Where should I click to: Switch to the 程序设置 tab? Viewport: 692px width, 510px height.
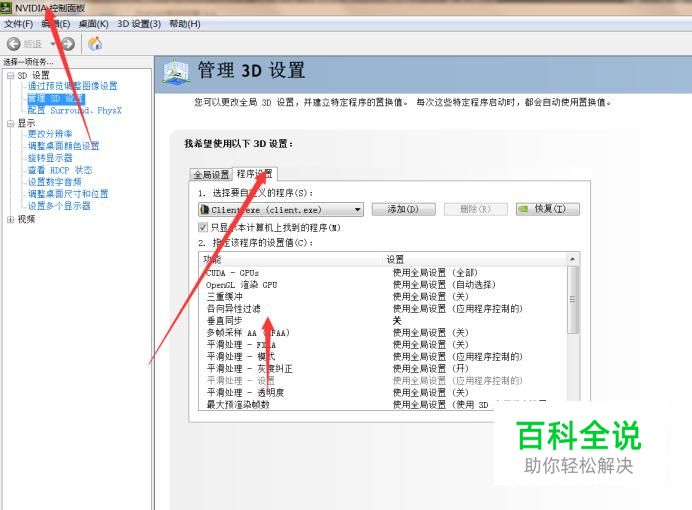pos(255,174)
